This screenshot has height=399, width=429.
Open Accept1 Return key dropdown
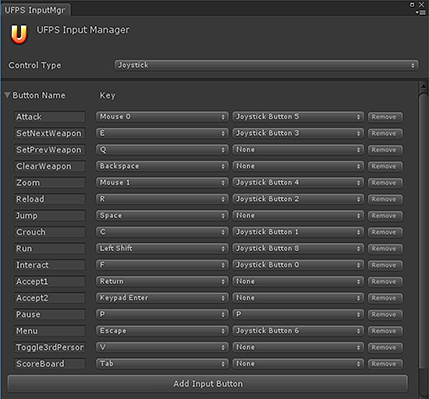[x=162, y=281]
